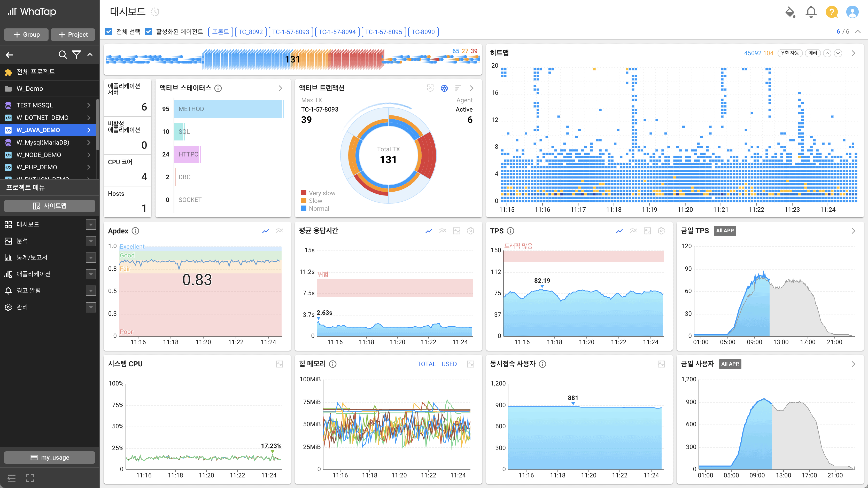Open settings gear on TPS widget
This screenshot has width=868, height=488.
tap(661, 231)
